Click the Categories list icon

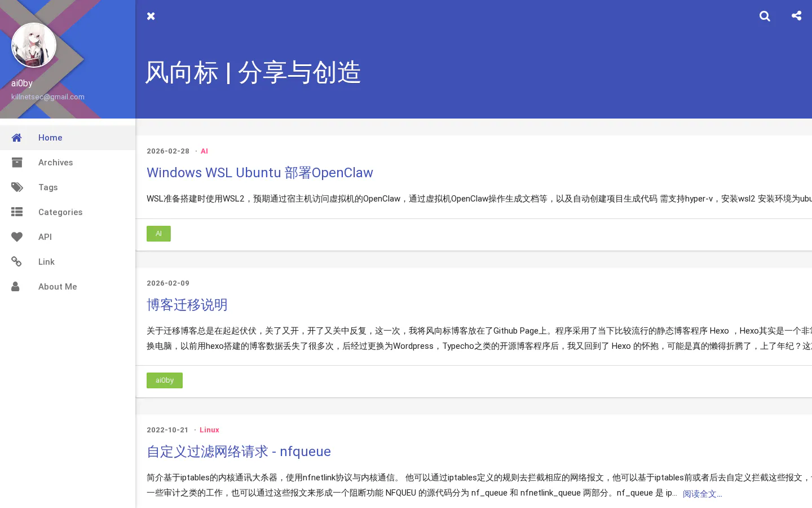pyautogui.click(x=17, y=212)
